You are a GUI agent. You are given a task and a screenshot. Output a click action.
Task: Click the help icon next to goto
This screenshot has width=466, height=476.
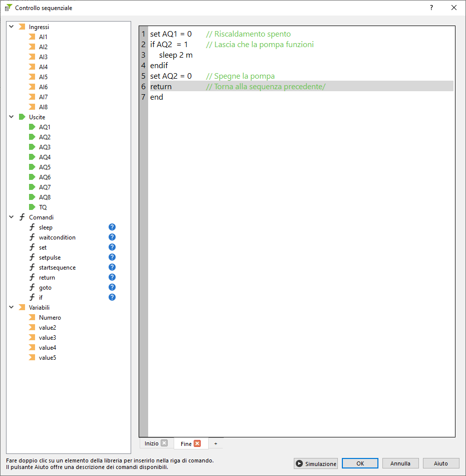pyautogui.click(x=112, y=287)
